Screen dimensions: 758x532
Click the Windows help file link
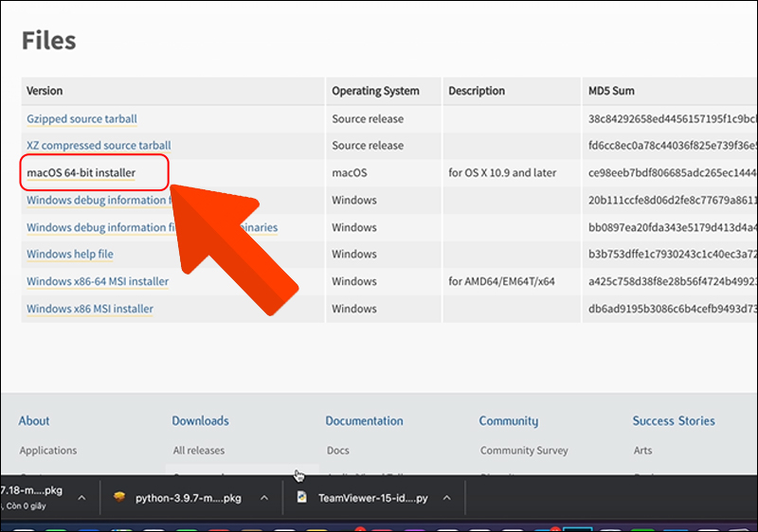click(x=70, y=255)
